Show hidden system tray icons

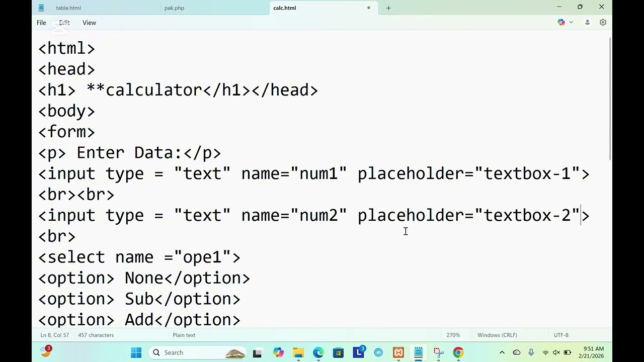[502, 353]
